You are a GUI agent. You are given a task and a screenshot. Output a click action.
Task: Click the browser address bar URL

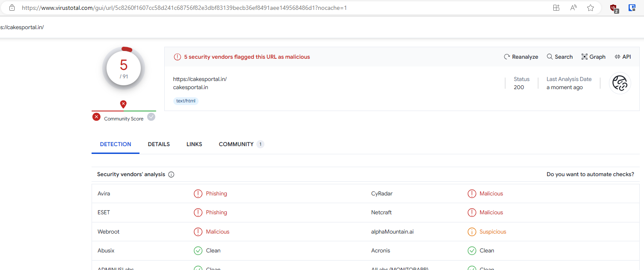184,8
